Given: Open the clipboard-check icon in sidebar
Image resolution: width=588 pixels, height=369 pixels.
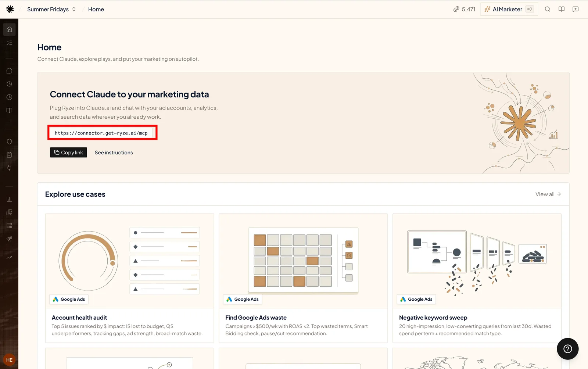Looking at the screenshot, I should [9, 155].
